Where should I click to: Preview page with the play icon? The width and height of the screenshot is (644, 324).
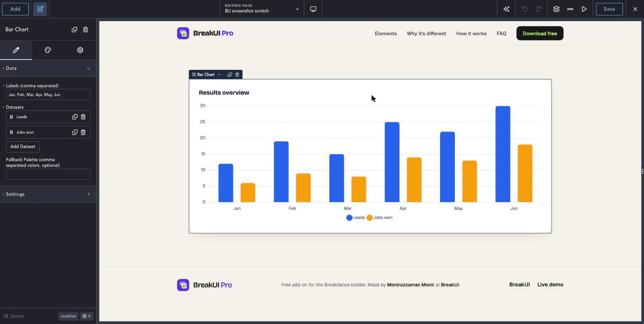point(584,9)
